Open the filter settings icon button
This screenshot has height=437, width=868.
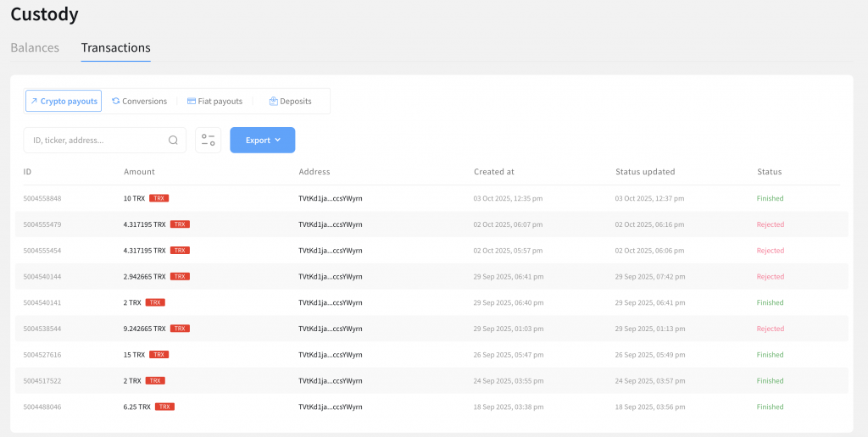(208, 141)
